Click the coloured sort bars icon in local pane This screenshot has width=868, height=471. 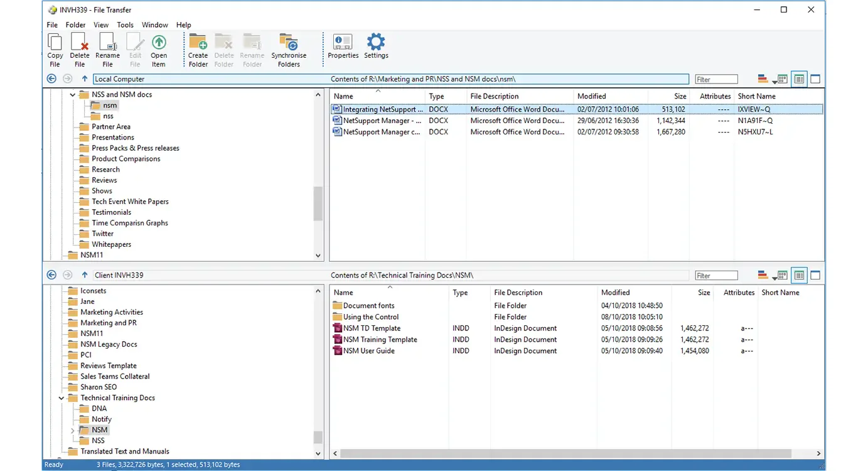pos(763,79)
